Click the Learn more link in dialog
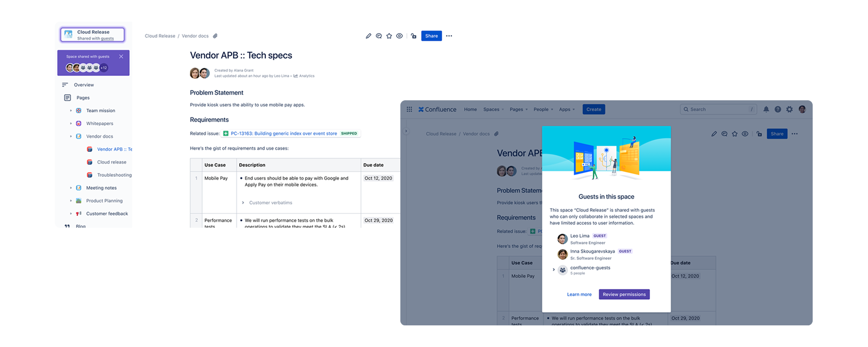 point(579,294)
